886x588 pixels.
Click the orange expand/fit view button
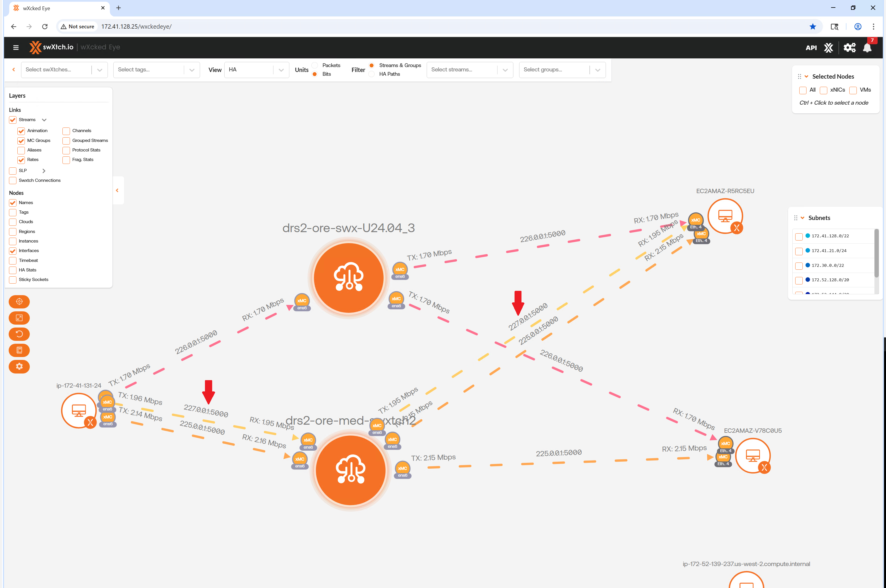pyautogui.click(x=19, y=318)
